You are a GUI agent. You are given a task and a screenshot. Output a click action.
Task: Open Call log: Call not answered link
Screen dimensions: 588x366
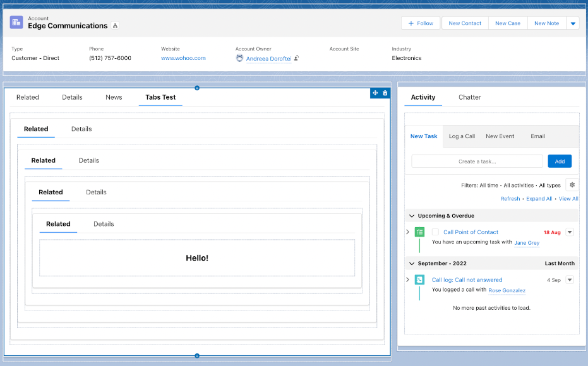click(467, 280)
